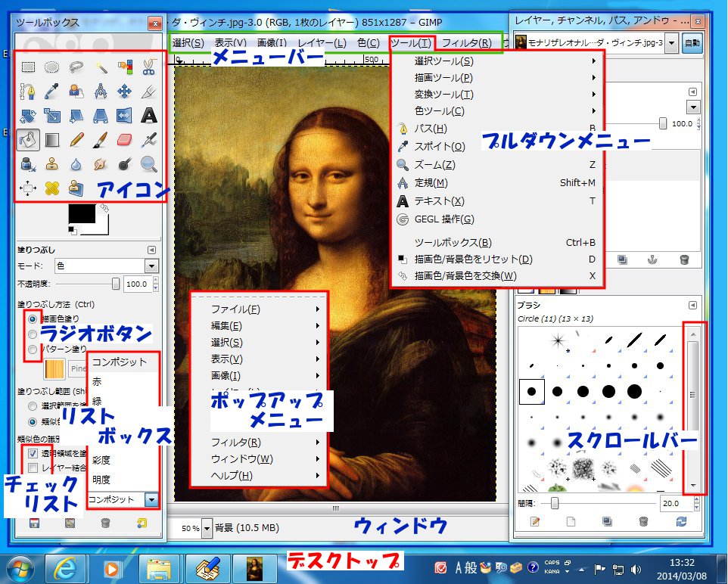Select the Scale tool
728x584 pixels.
pos(52,116)
